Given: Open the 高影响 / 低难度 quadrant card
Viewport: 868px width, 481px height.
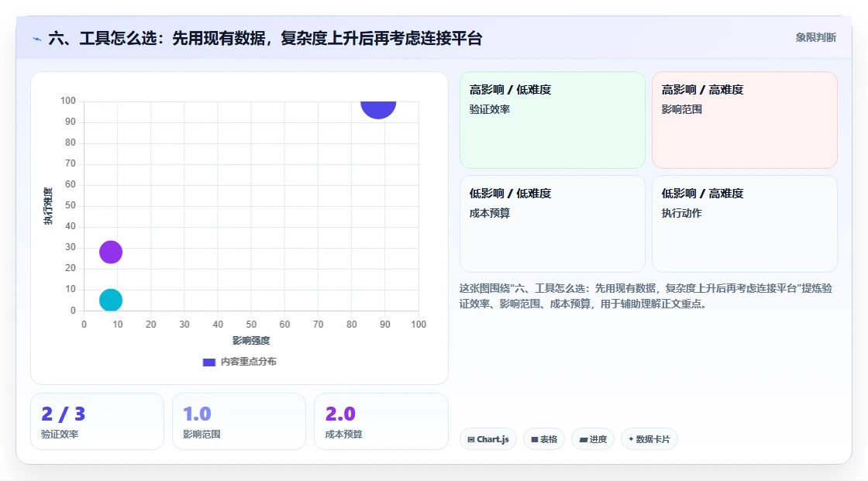Looking at the screenshot, I should (x=553, y=120).
